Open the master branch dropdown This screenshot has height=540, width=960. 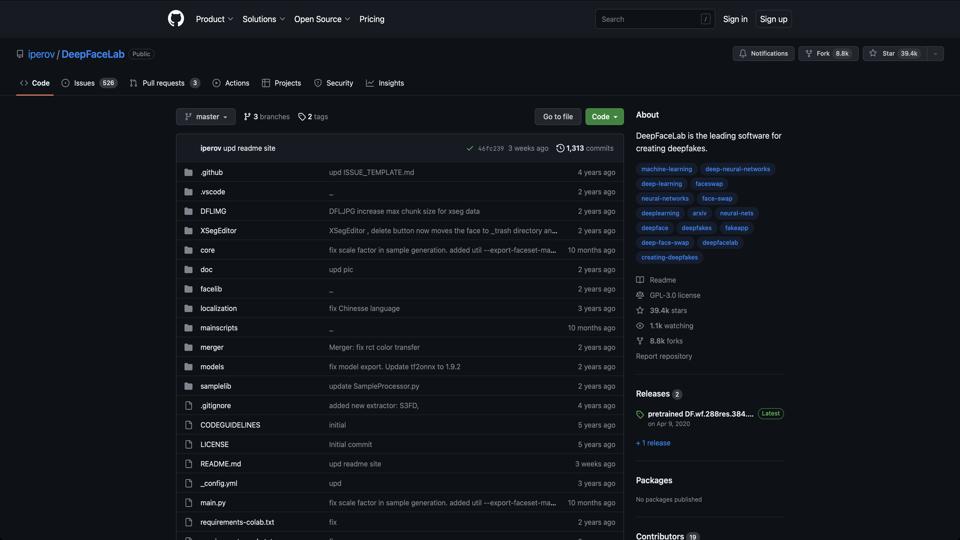click(x=206, y=117)
